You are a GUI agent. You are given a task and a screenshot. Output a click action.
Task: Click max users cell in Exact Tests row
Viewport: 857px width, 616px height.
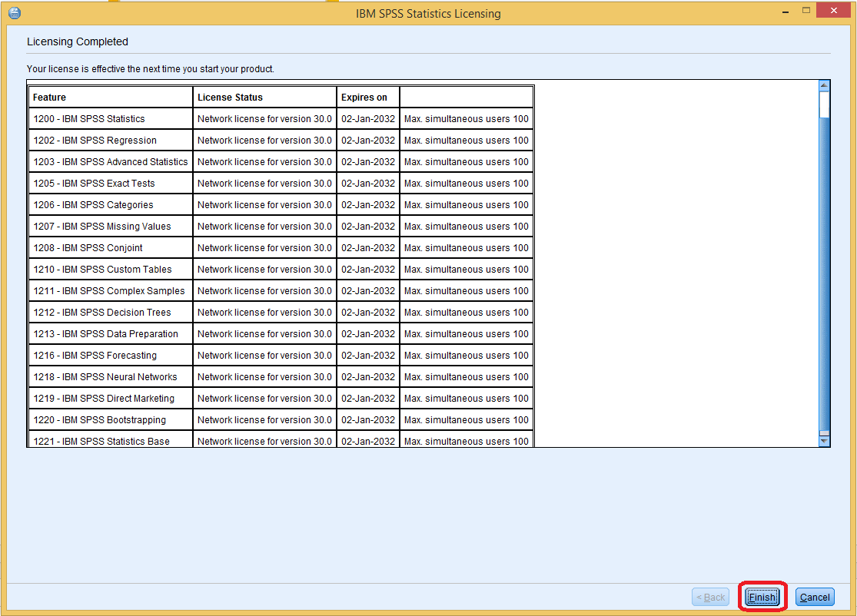tap(467, 184)
